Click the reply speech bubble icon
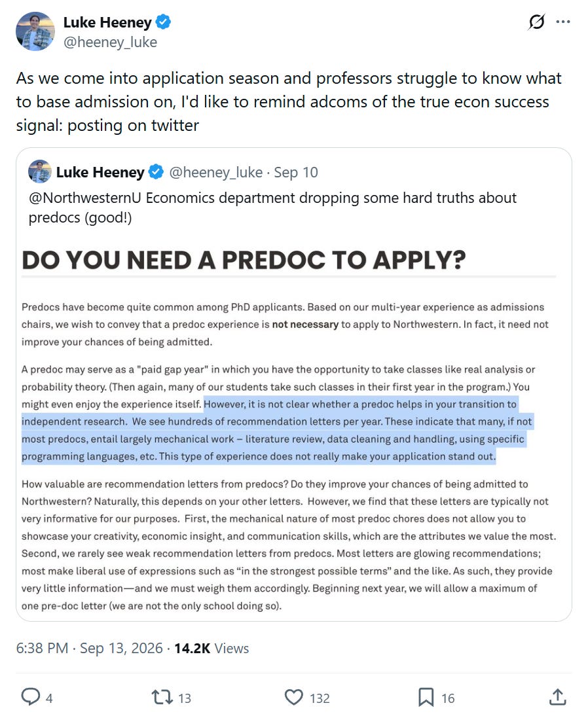Image resolution: width=588 pixels, height=716 pixels. 31,697
